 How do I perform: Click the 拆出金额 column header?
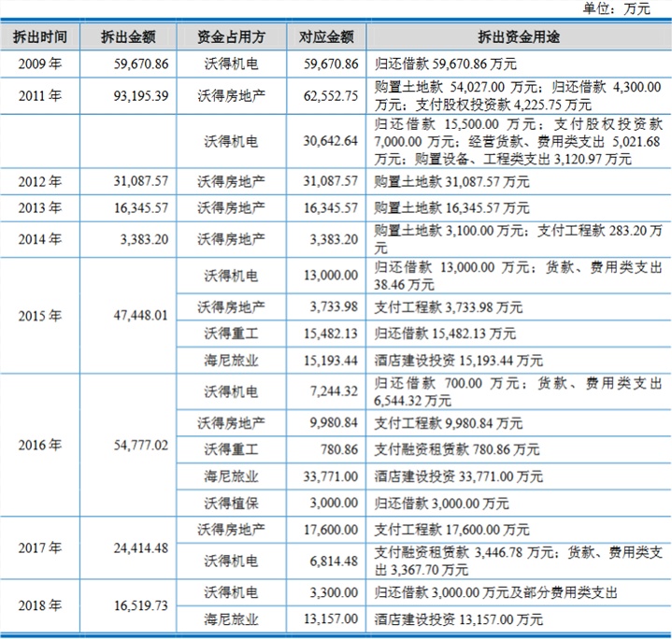point(128,36)
